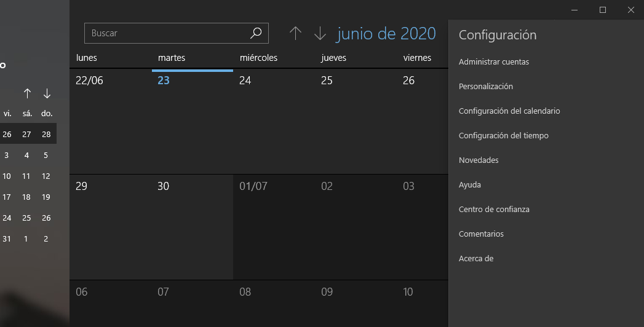Select Novedades in the settings panel
Viewport: 644px width, 327px height.
pos(479,160)
